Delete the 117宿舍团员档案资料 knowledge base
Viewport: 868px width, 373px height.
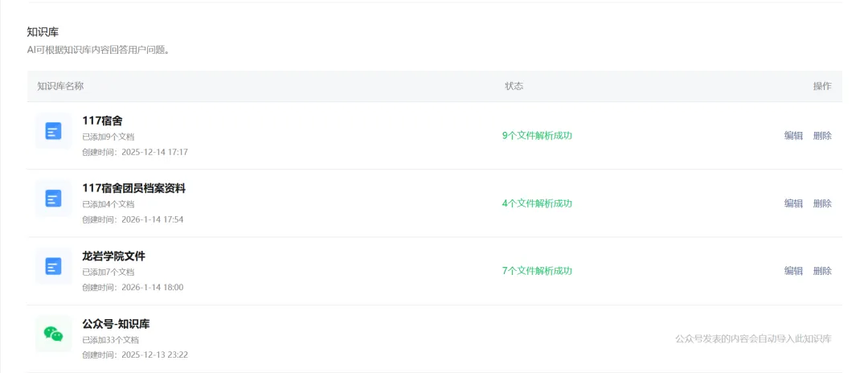[x=822, y=203]
